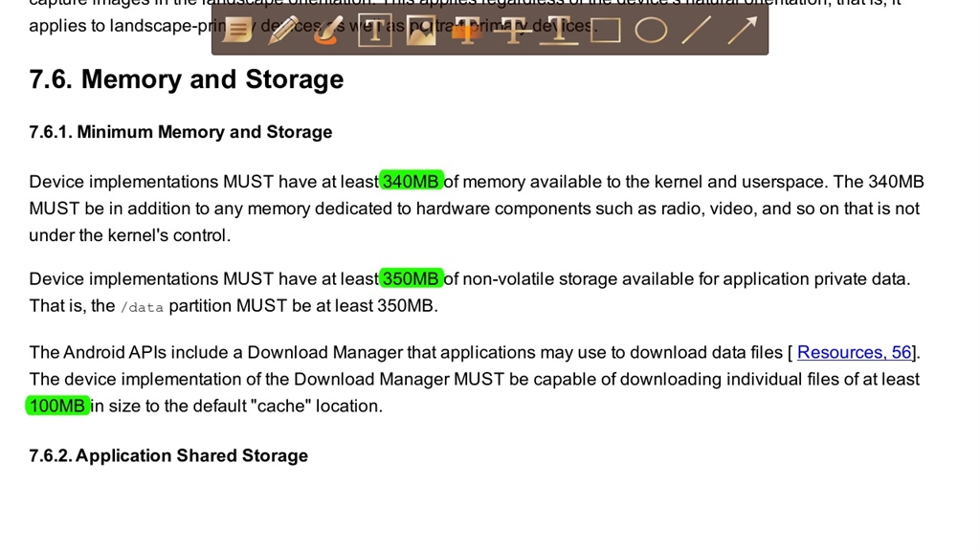Click the highlighted 350MB text
Viewport: 980px width, 551px height.
412,278
